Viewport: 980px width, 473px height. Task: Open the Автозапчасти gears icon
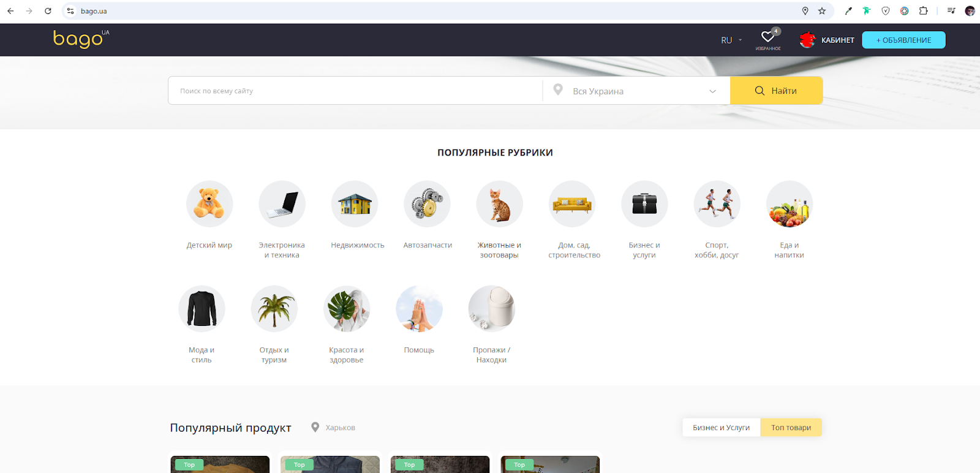click(427, 203)
